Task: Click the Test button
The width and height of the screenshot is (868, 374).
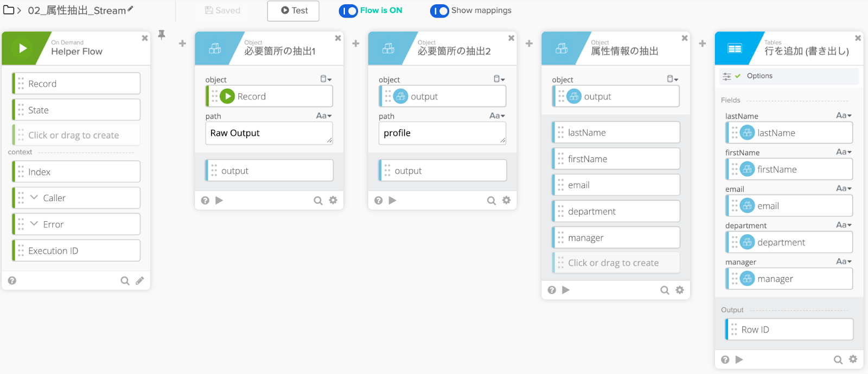Action: pyautogui.click(x=293, y=11)
